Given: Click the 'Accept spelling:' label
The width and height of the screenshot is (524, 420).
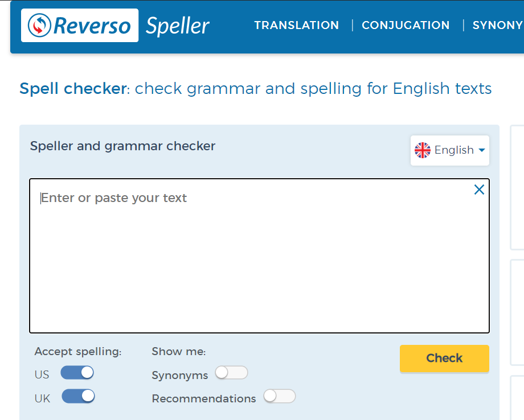Looking at the screenshot, I should tap(78, 352).
